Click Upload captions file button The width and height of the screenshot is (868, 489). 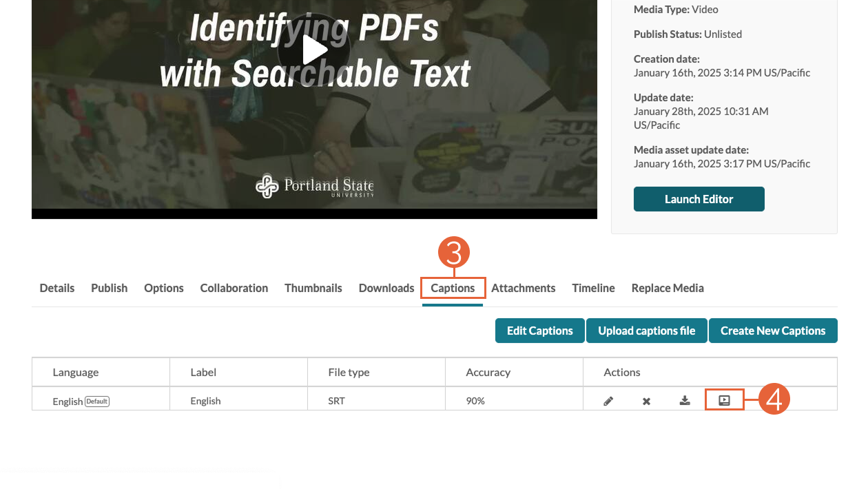pos(647,331)
